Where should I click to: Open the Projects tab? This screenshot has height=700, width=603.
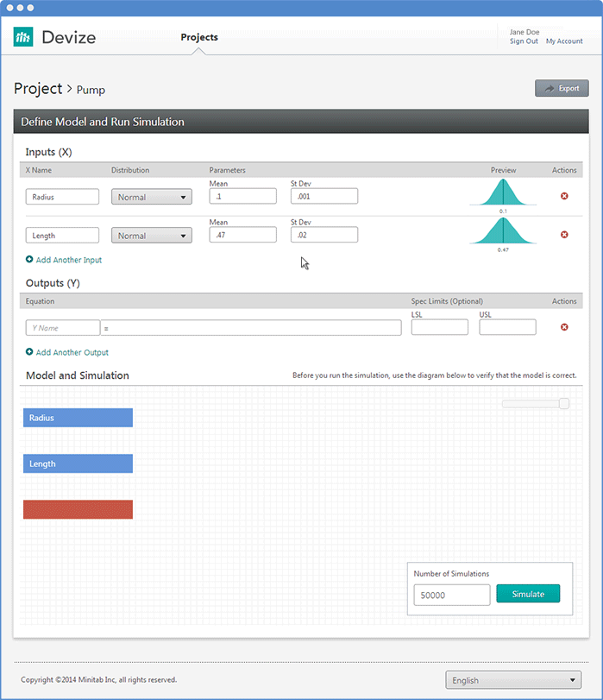coord(199,37)
